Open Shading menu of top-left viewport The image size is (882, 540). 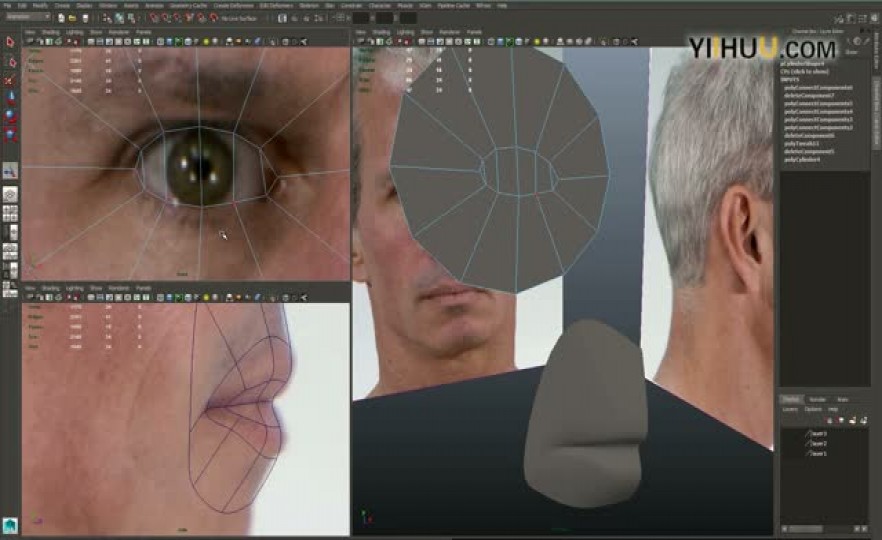(50, 32)
